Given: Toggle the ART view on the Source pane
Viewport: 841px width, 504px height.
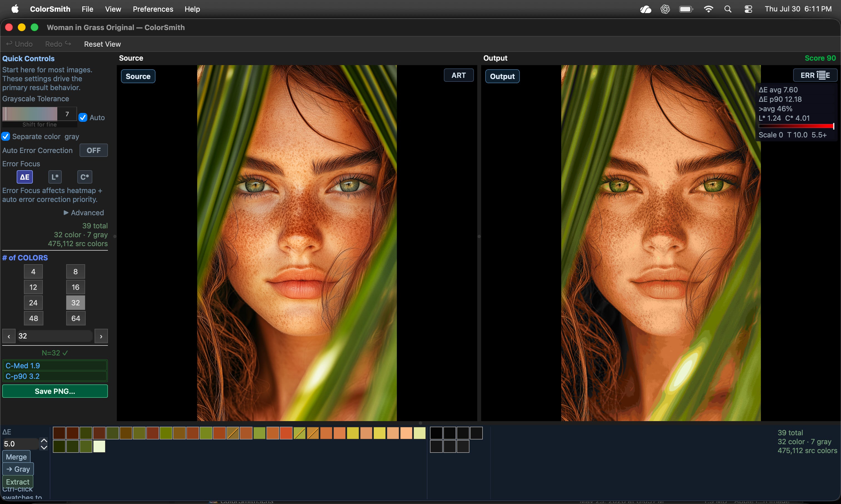Looking at the screenshot, I should point(459,75).
